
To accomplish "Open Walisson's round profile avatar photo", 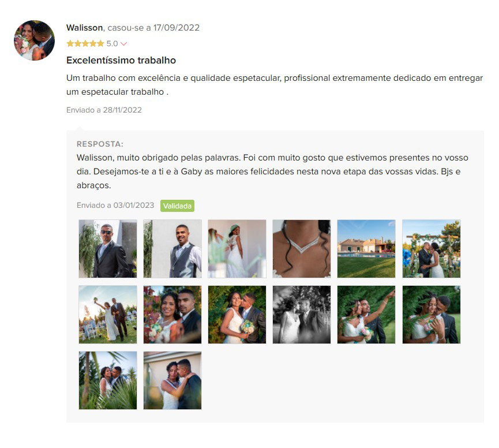I will coord(34,40).
